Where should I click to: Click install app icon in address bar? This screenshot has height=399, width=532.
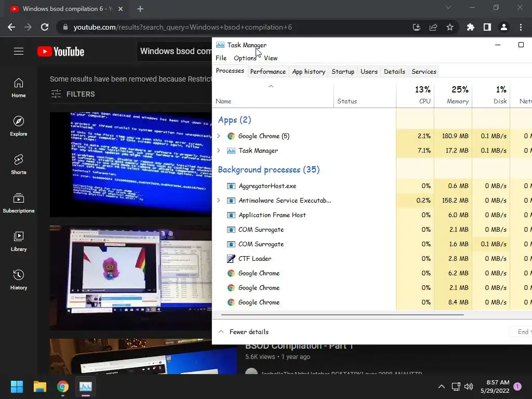pyautogui.click(x=417, y=27)
